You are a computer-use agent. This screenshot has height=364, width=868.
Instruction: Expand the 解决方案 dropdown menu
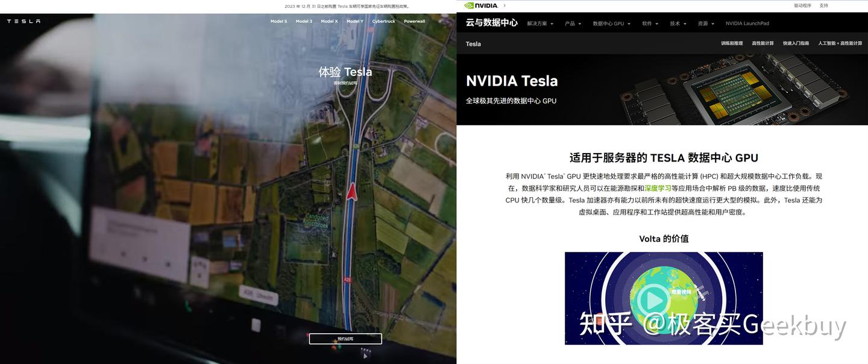pos(540,24)
